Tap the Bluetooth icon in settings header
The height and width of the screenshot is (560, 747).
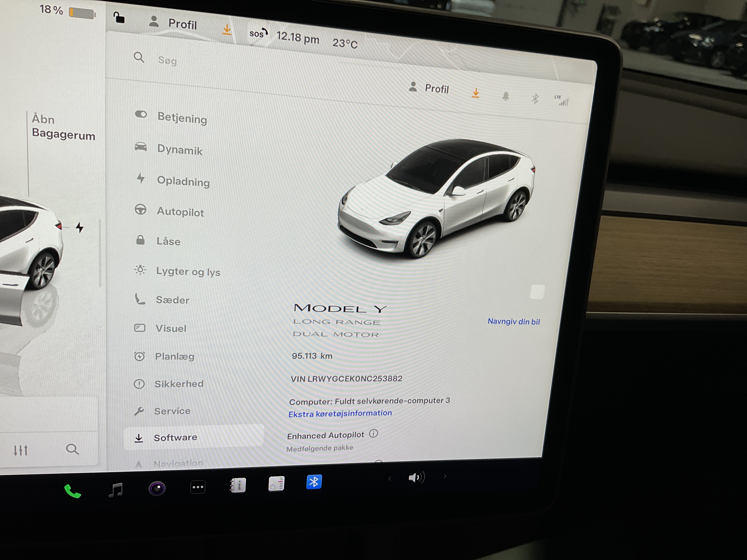(535, 99)
